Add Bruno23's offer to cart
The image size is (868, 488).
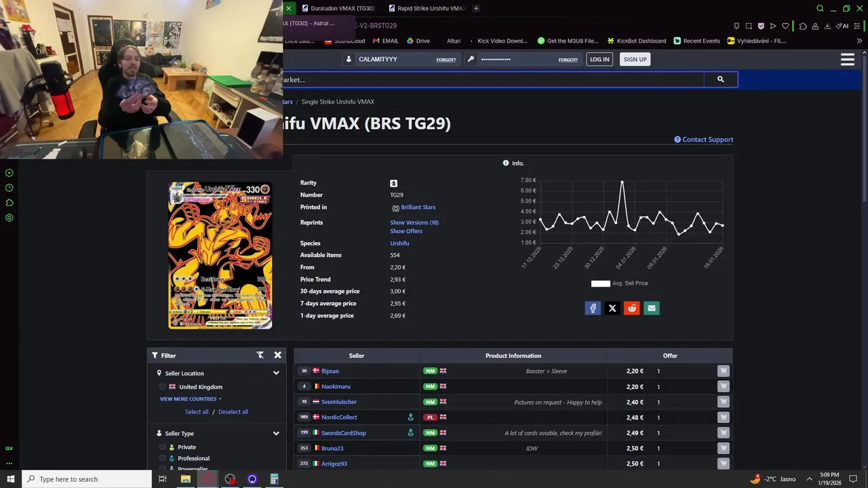click(x=724, y=448)
